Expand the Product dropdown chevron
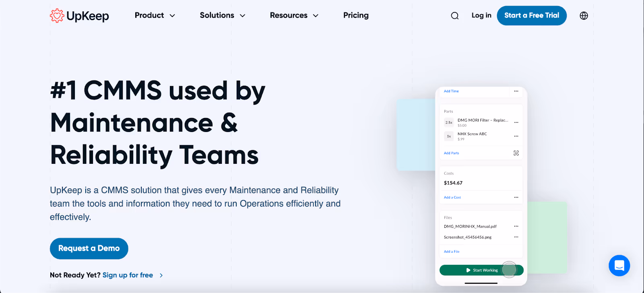Screen dimensions: 644x293 click(172, 16)
